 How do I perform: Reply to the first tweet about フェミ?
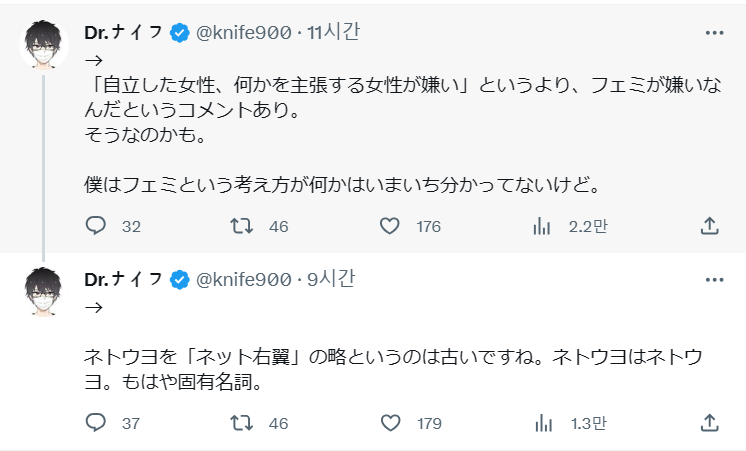[96, 226]
